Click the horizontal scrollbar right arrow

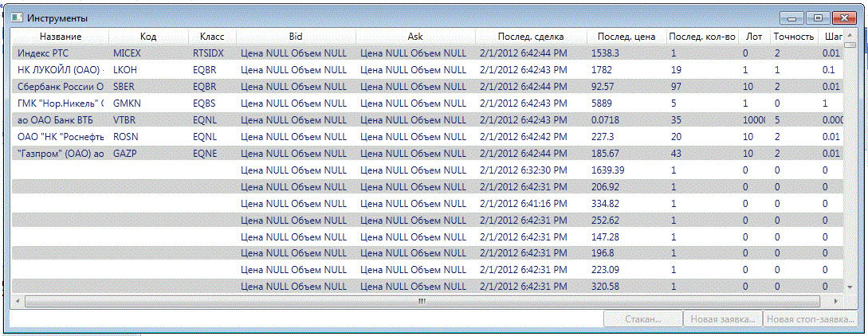pos(836,301)
